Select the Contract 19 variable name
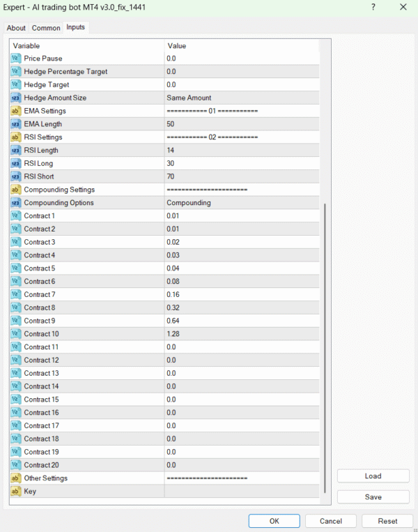The height and width of the screenshot is (532, 418). pyautogui.click(x=41, y=452)
